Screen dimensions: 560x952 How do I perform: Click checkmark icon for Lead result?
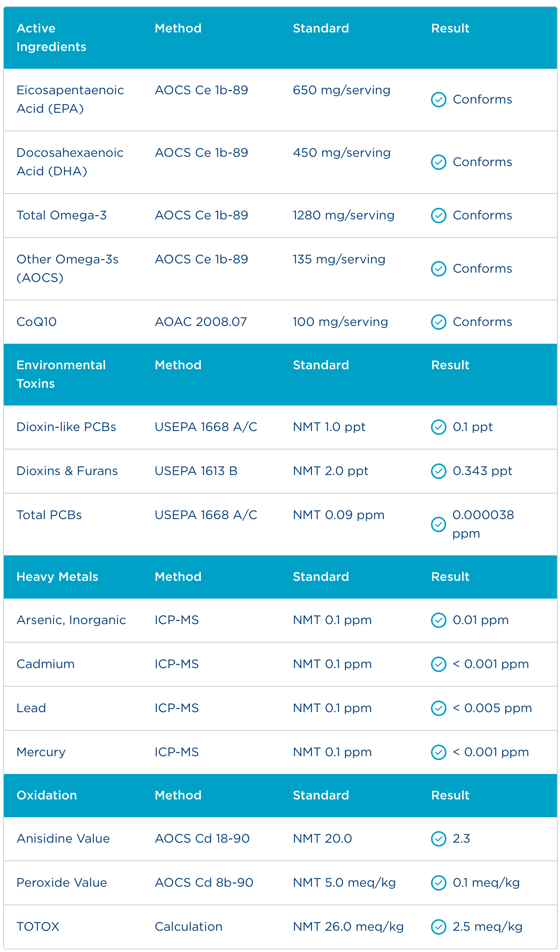438,708
